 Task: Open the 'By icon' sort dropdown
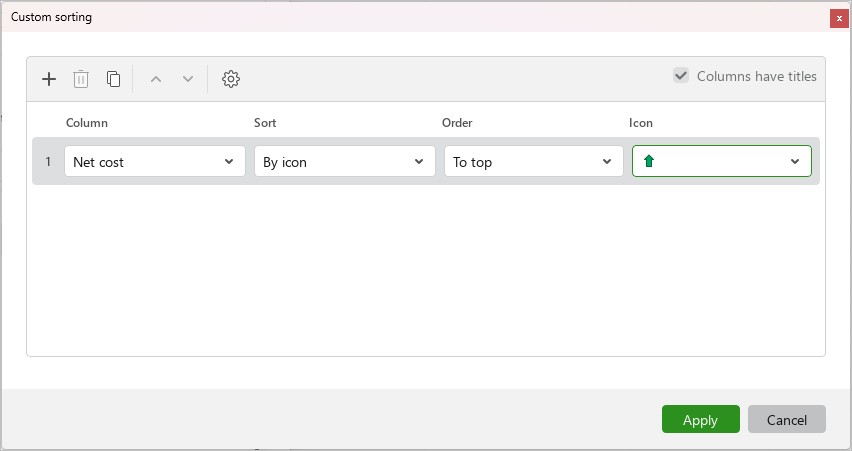click(344, 161)
